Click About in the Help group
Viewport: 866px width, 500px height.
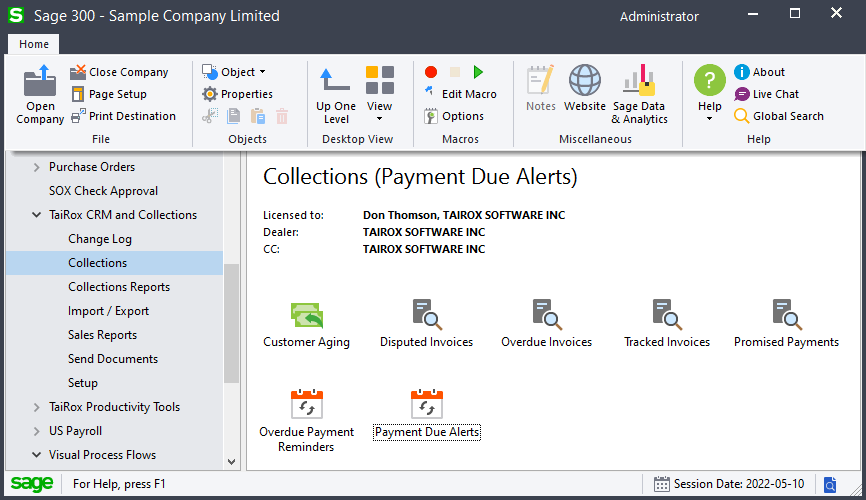click(759, 72)
